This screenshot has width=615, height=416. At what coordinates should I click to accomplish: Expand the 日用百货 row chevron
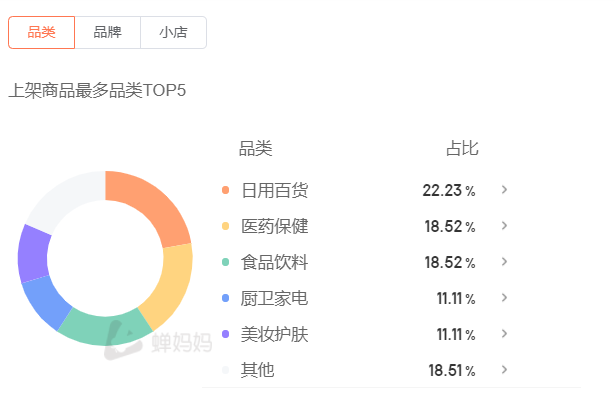504,190
